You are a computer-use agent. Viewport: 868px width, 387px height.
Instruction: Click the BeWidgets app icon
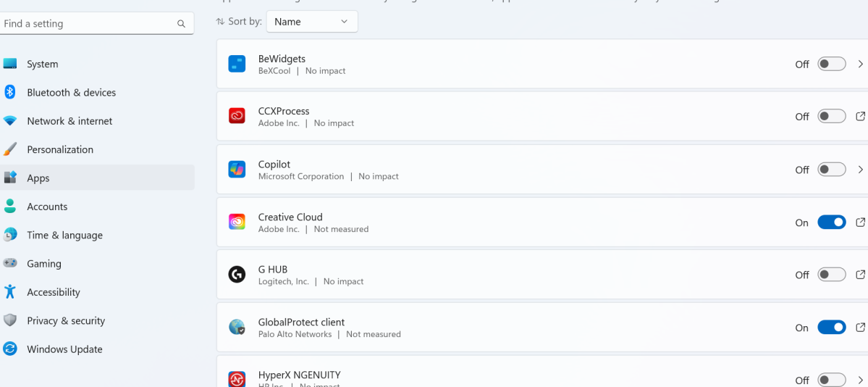coord(237,64)
